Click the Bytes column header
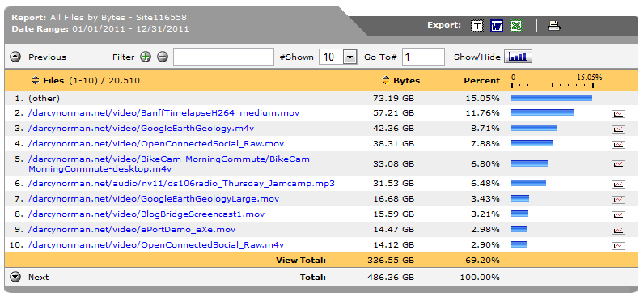 [407, 80]
